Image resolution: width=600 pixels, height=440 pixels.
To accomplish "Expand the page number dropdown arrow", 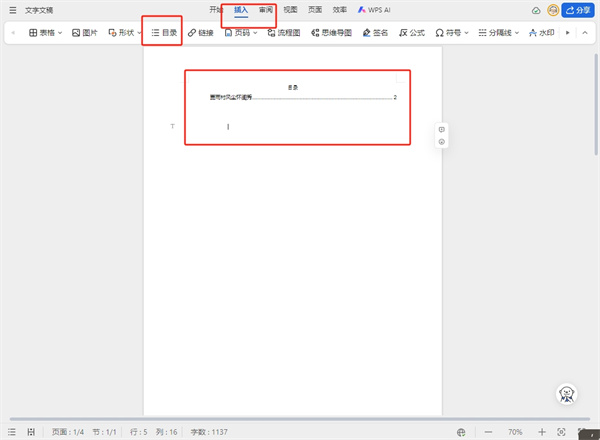I will point(255,33).
